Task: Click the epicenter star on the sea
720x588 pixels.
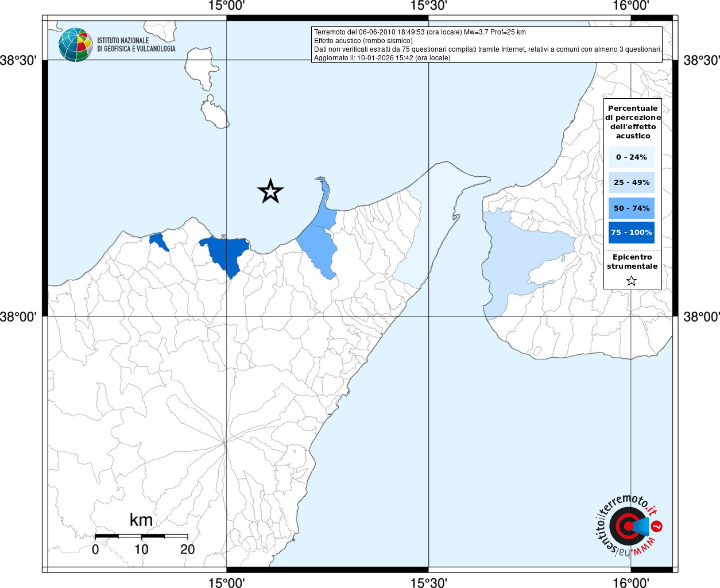Action: click(270, 191)
